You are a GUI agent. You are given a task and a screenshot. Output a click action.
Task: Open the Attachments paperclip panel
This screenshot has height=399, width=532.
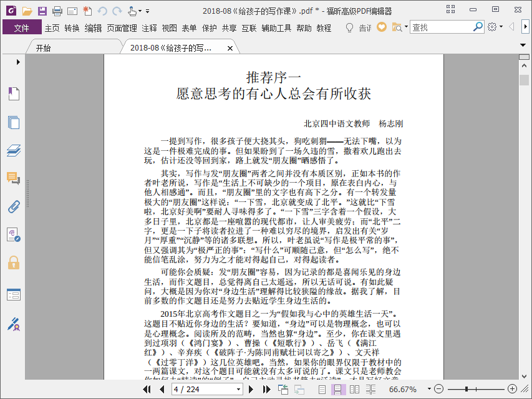[14, 206]
